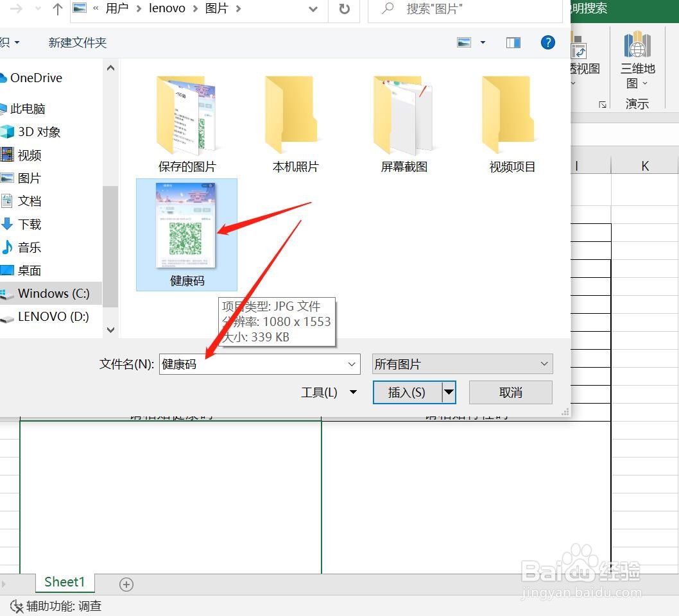Click the forward navigation arrow
Image resolution: width=679 pixels, height=616 pixels.
pyautogui.click(x=17, y=8)
